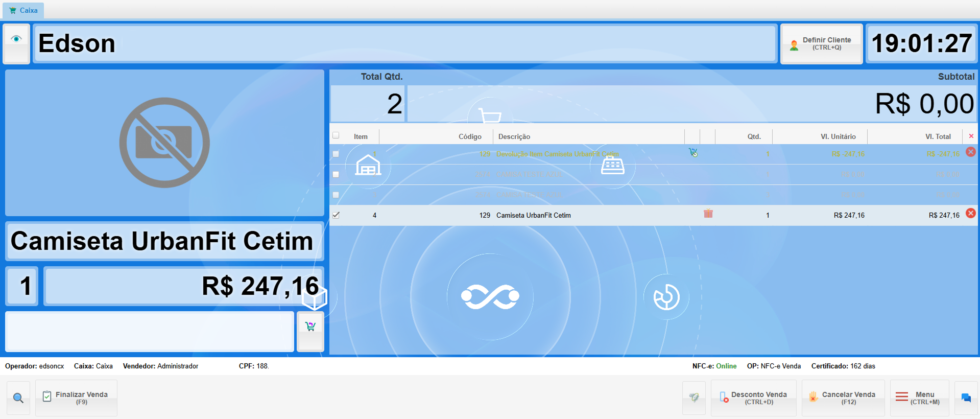Click the add-to-cart icon beside the product input
This screenshot has height=419, width=980.
pyautogui.click(x=310, y=327)
